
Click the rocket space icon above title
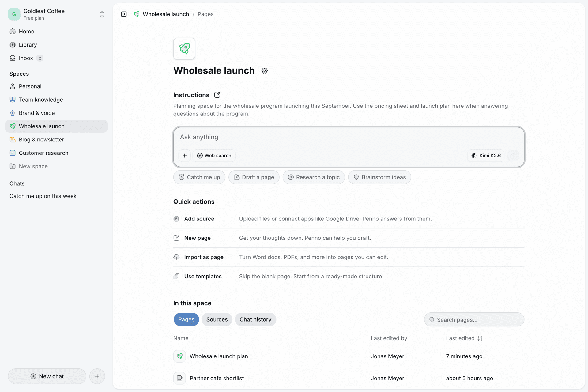click(x=184, y=49)
